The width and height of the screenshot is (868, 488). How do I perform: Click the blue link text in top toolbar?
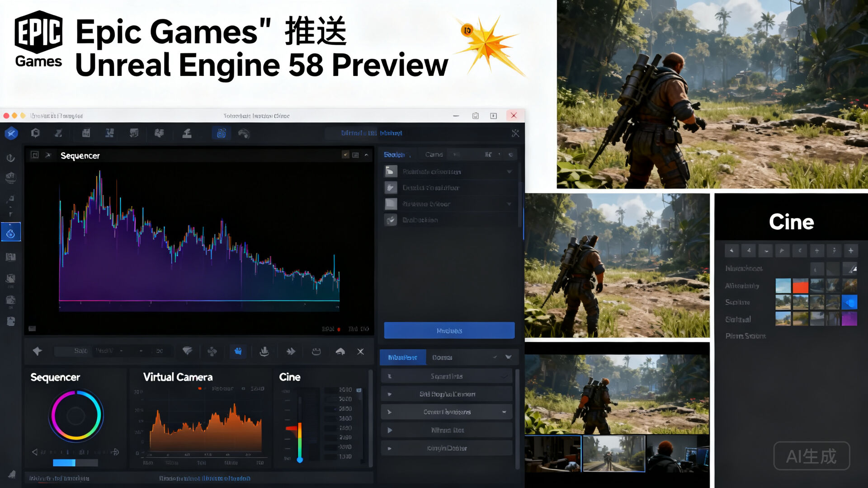click(x=372, y=133)
